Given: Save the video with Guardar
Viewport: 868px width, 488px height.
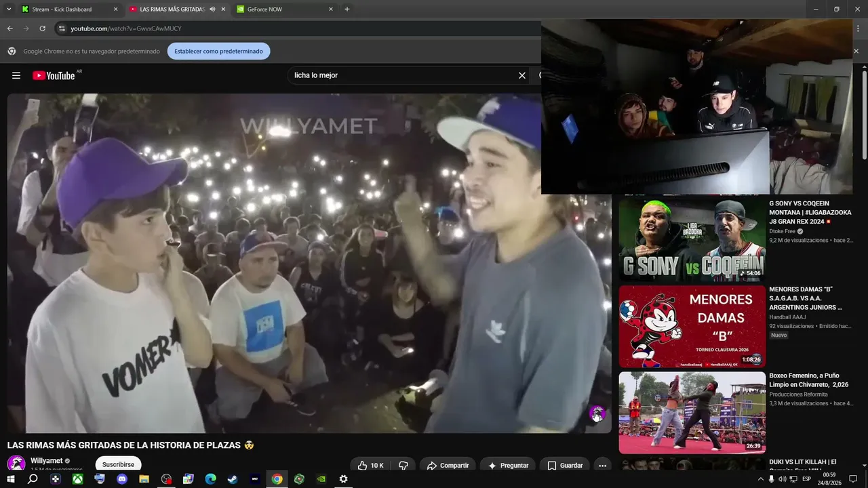Looking at the screenshot, I should pyautogui.click(x=565, y=466).
